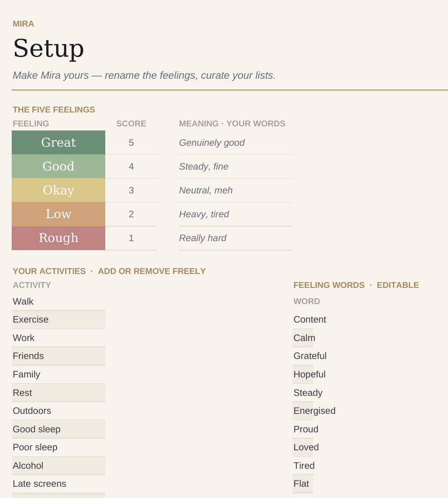Click the feeling word Content

[x=309, y=319]
